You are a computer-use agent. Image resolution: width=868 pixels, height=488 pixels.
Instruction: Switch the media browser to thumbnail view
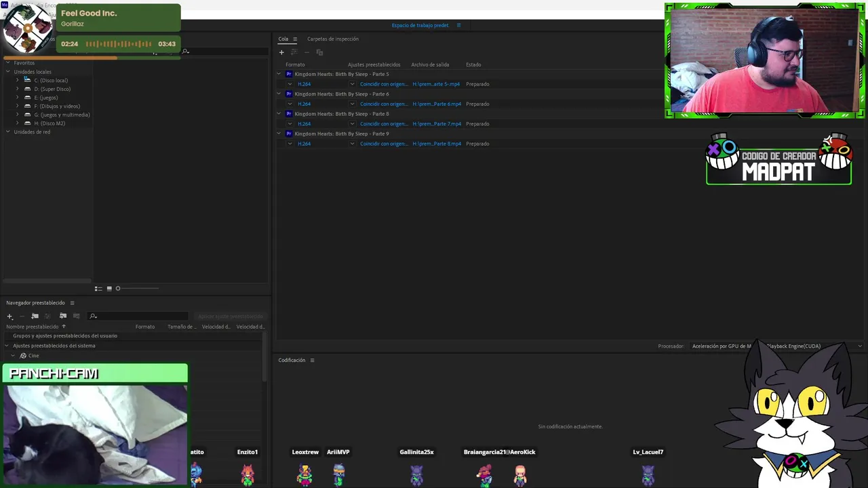click(x=109, y=289)
